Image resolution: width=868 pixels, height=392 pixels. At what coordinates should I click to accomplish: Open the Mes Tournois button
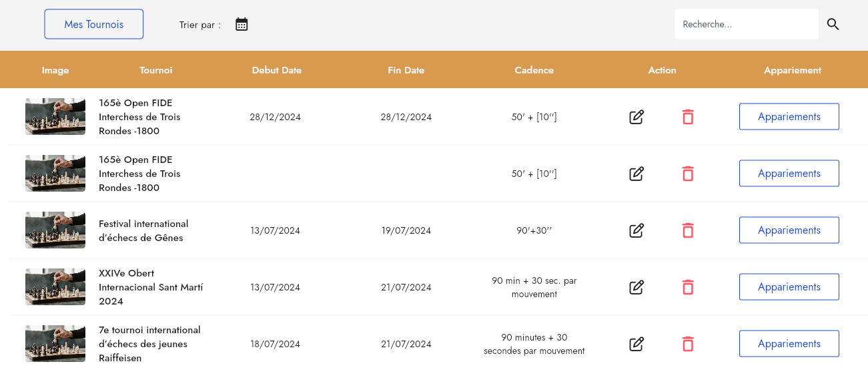click(x=94, y=24)
